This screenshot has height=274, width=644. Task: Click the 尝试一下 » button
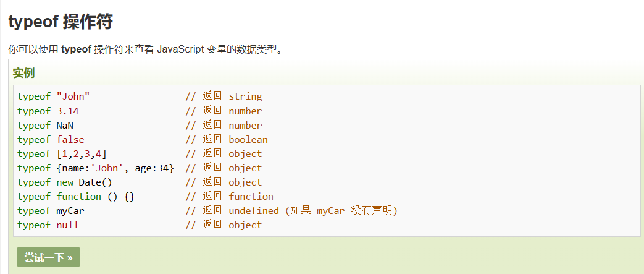tap(48, 257)
